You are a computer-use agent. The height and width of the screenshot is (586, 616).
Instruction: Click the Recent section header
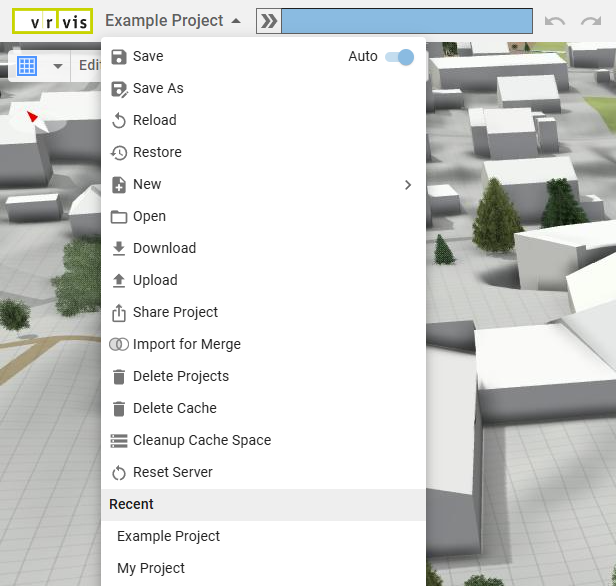pyautogui.click(x=263, y=505)
